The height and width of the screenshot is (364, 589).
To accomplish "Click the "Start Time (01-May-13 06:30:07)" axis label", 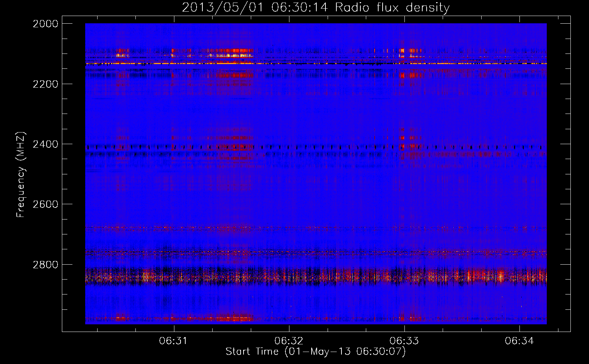I will pyautogui.click(x=316, y=352).
